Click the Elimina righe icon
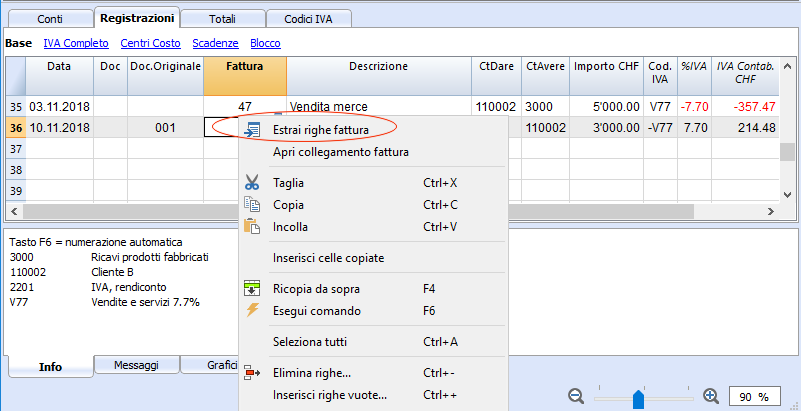The width and height of the screenshot is (801, 411). (252, 373)
